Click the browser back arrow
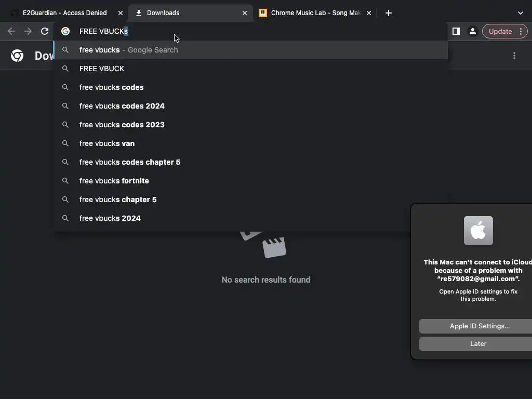Image resolution: width=532 pixels, height=399 pixels. pos(11,31)
